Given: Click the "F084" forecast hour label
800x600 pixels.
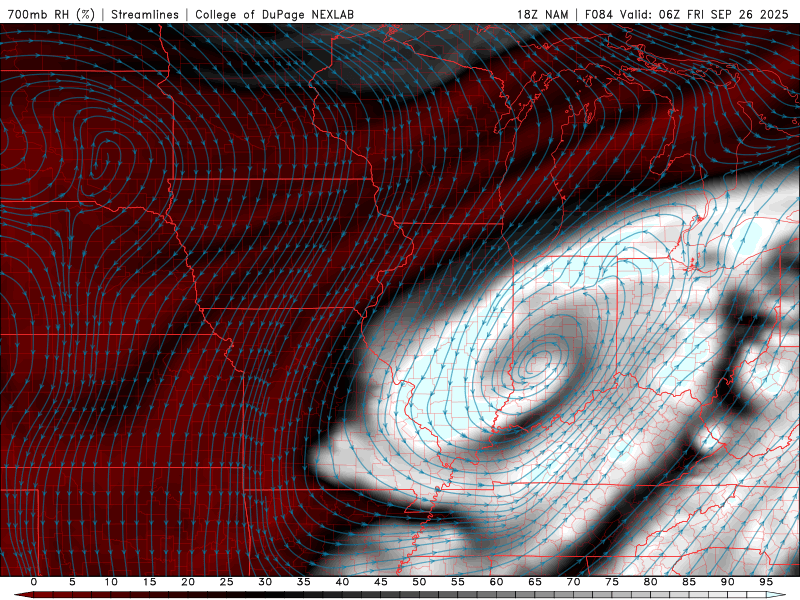Looking at the screenshot, I should tap(599, 15).
